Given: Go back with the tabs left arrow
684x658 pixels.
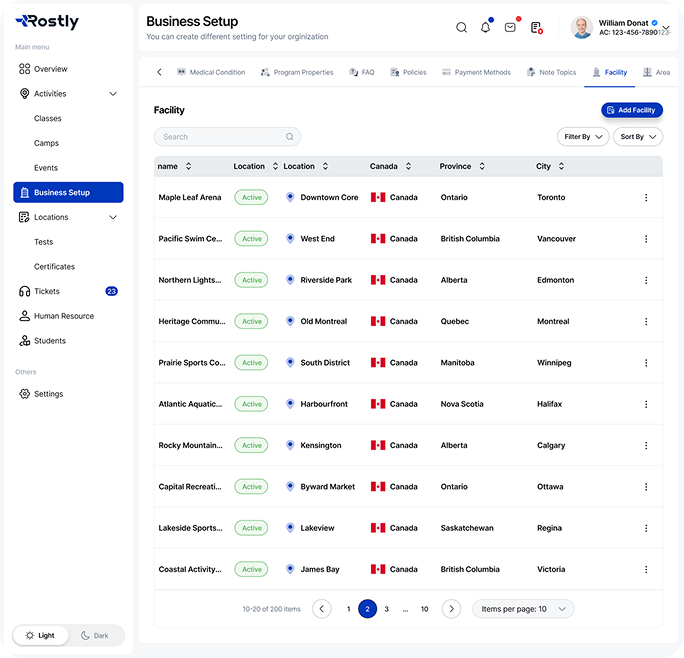Looking at the screenshot, I should coord(159,72).
